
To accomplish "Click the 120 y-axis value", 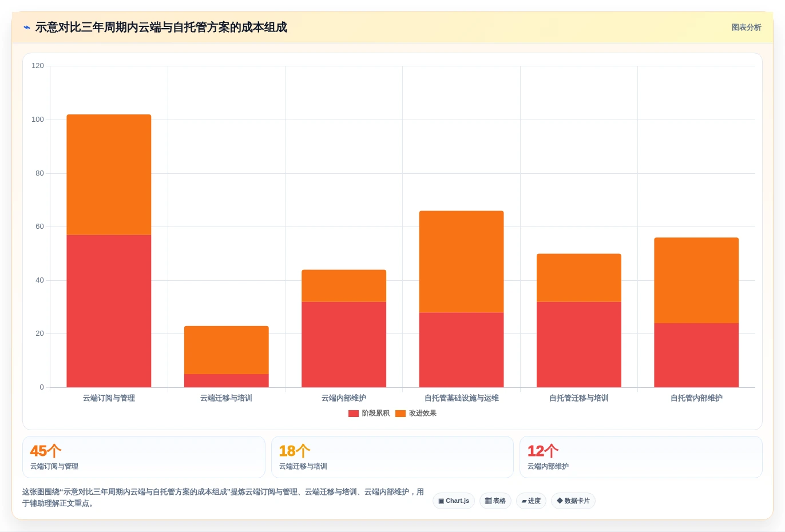I will (x=38, y=66).
